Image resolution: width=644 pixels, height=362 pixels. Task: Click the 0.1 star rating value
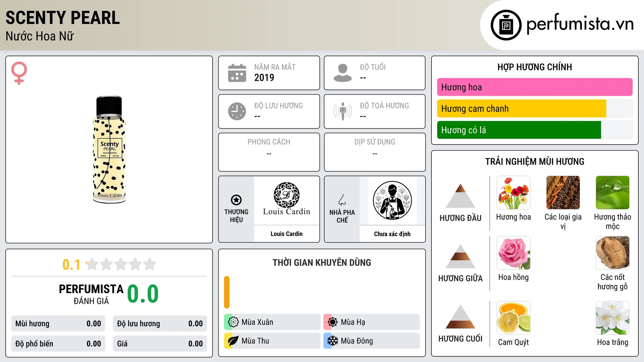click(x=71, y=264)
